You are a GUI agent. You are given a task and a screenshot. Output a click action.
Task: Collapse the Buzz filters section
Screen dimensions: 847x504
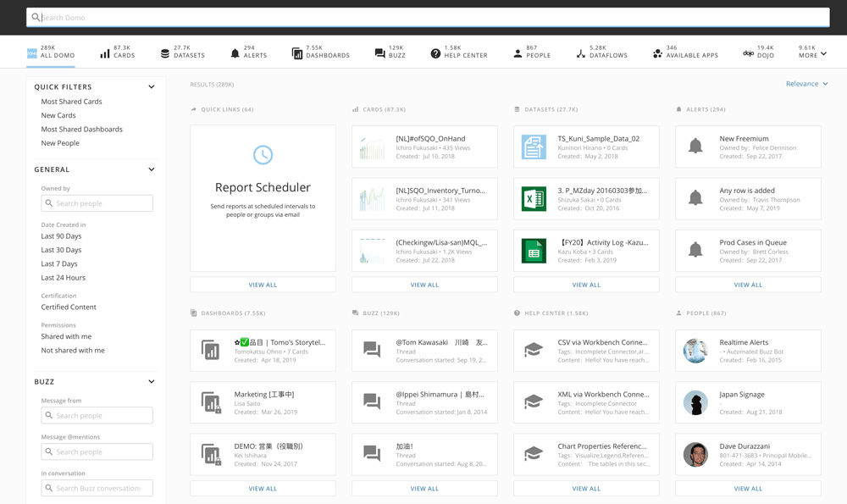pyautogui.click(x=152, y=381)
